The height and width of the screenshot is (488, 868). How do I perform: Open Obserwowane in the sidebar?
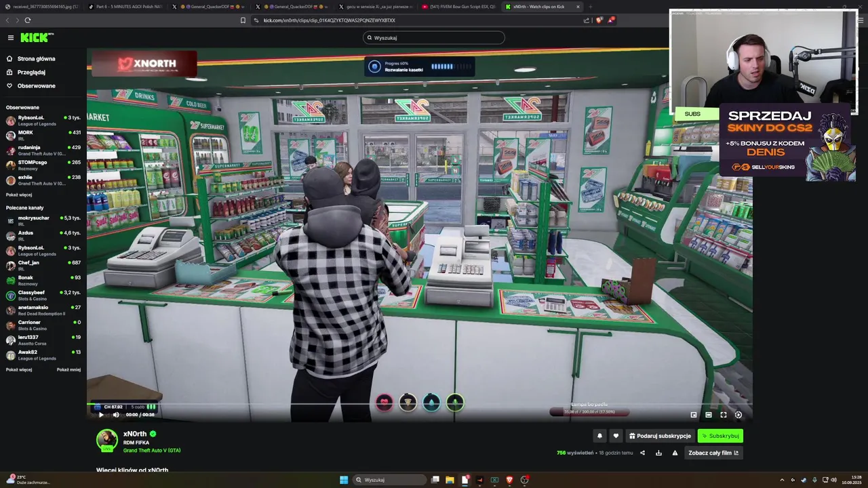pyautogui.click(x=36, y=86)
